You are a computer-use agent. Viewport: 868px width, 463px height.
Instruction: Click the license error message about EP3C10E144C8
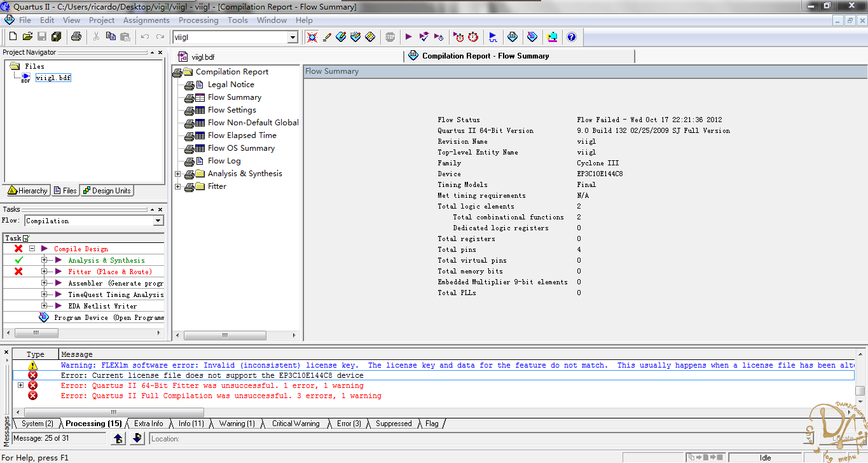coord(212,375)
